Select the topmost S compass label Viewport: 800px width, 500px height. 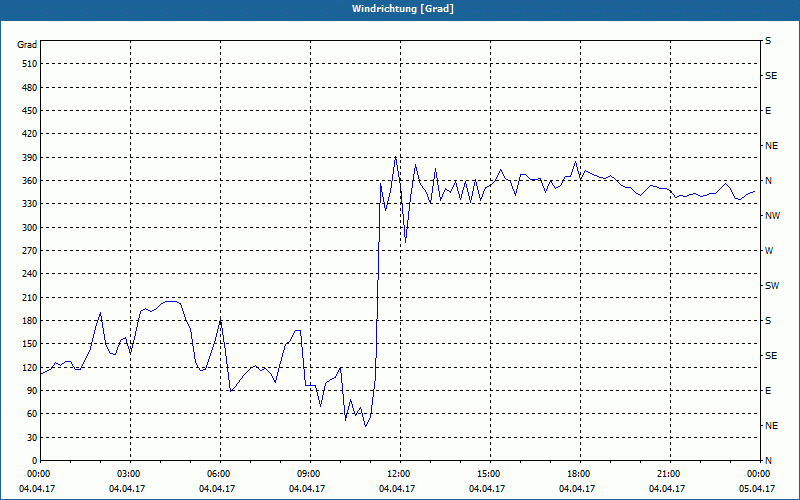[x=768, y=41]
